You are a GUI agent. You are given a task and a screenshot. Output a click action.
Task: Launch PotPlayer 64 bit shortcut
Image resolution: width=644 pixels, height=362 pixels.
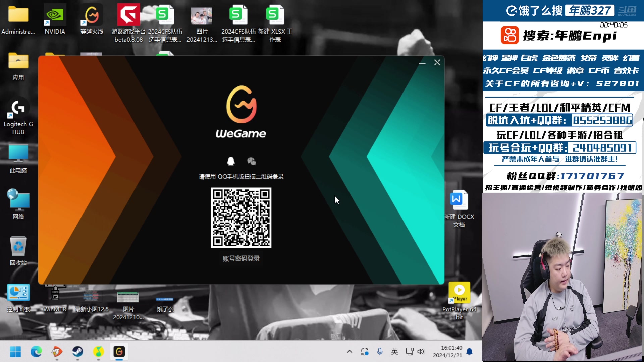[x=459, y=301]
